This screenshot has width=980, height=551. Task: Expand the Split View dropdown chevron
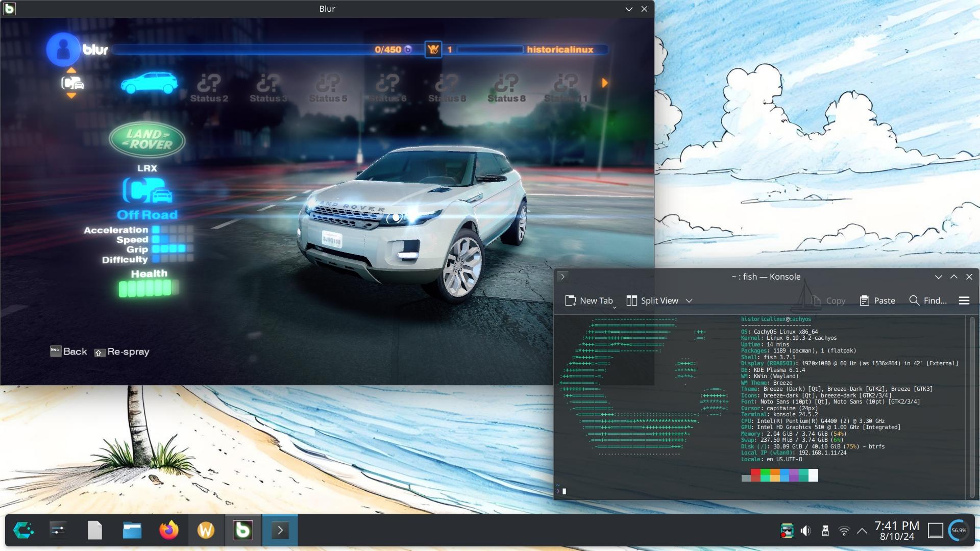point(689,301)
